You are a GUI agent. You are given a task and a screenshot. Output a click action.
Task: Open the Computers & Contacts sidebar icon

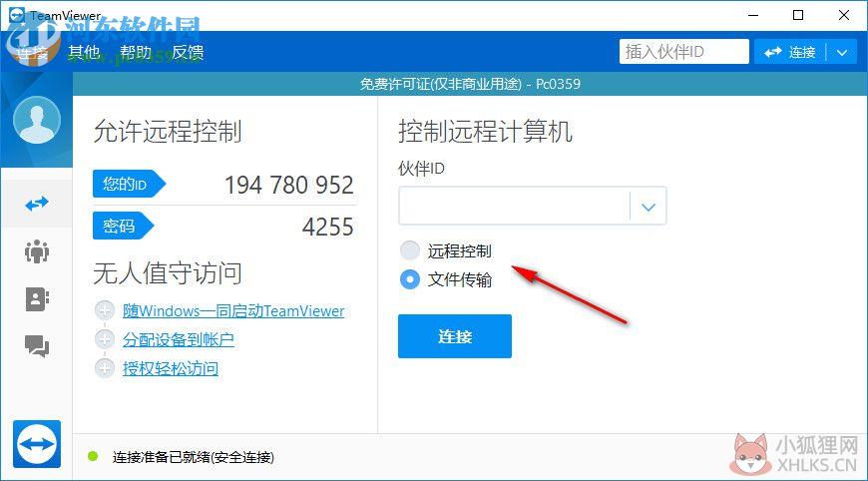point(37,299)
